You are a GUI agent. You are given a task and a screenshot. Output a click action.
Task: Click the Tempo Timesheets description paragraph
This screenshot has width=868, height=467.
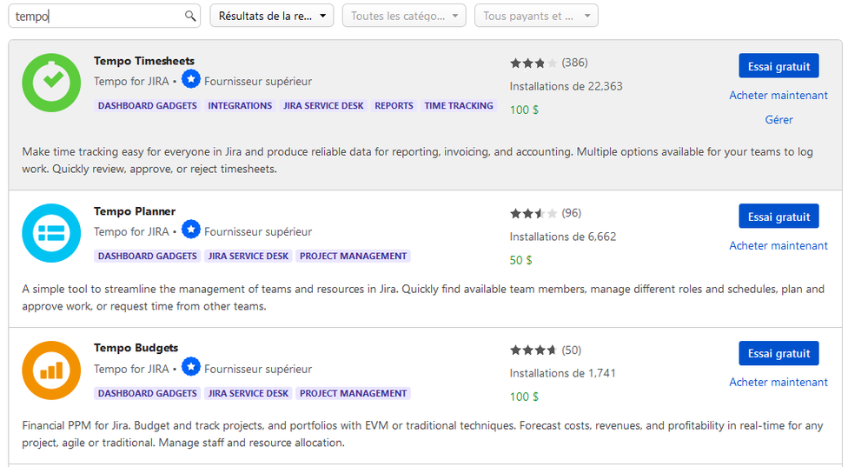(x=417, y=160)
